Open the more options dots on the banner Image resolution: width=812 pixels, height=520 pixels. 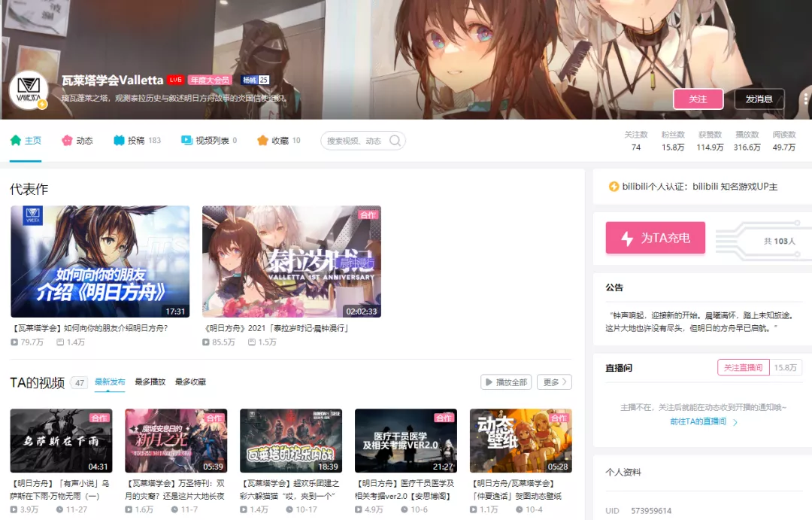[806, 99]
